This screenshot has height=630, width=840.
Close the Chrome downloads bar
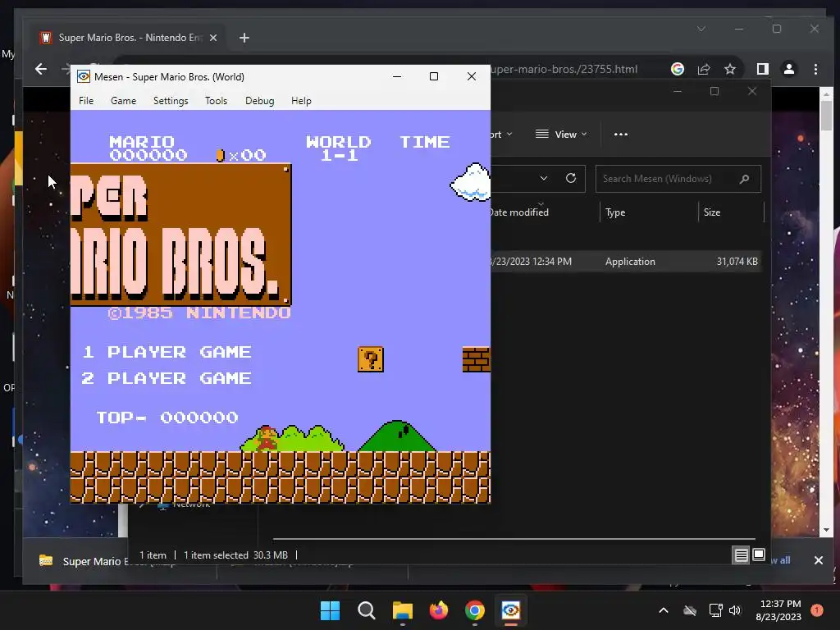(819, 560)
